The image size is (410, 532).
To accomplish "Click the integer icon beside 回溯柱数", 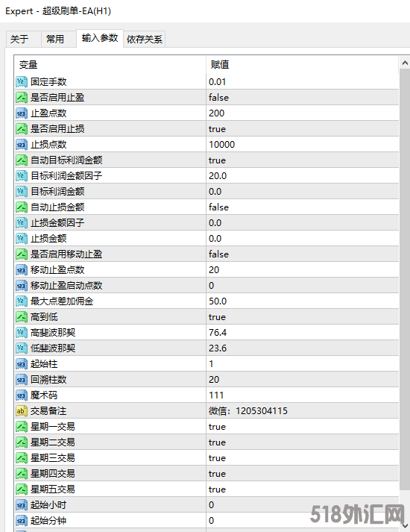I will [22, 380].
